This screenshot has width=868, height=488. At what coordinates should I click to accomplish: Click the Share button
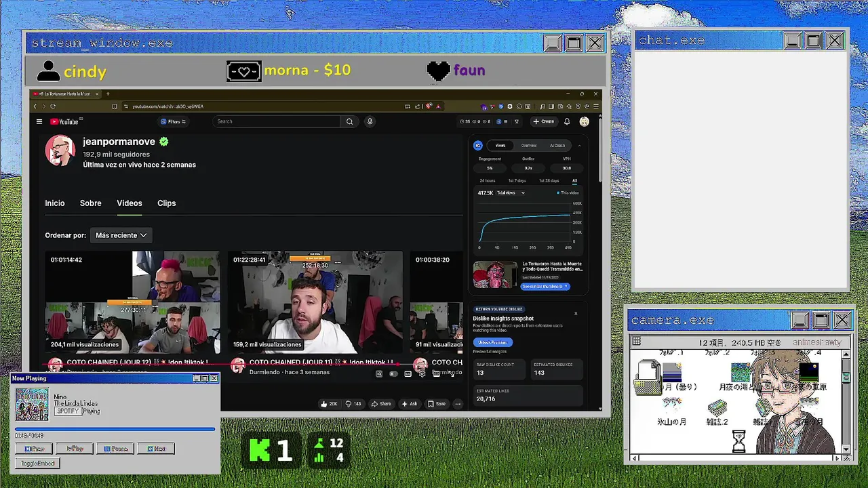pyautogui.click(x=380, y=404)
